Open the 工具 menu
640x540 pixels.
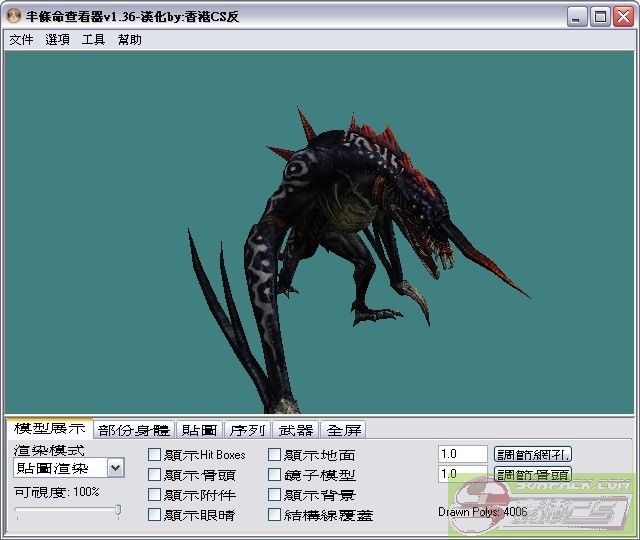[x=93, y=40]
